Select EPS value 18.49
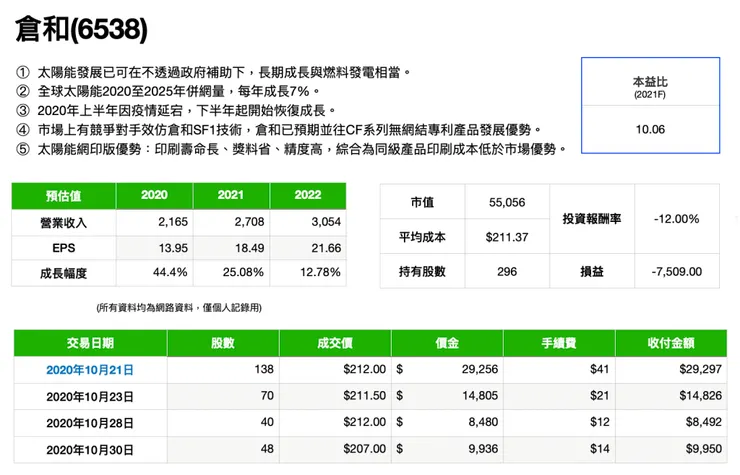Viewport: 740px width, 475px height. 250,248
